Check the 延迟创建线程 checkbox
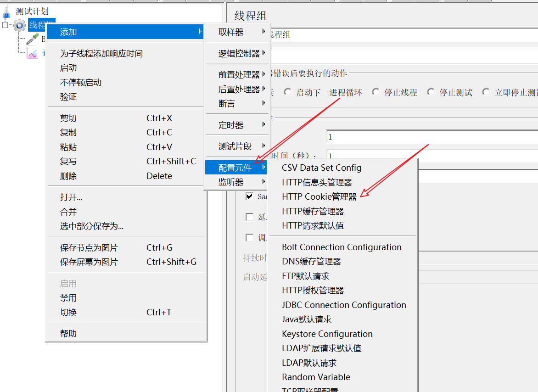The image size is (538, 392). (249, 217)
